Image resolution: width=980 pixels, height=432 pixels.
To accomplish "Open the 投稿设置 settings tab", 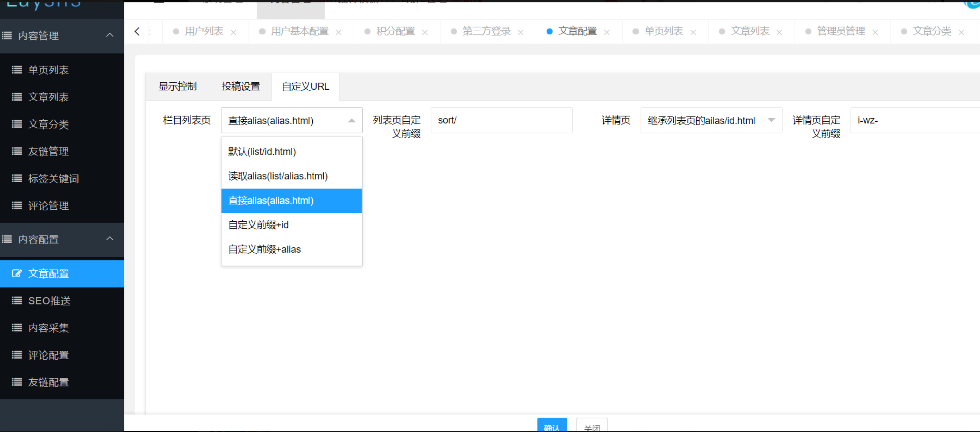I will [x=241, y=87].
